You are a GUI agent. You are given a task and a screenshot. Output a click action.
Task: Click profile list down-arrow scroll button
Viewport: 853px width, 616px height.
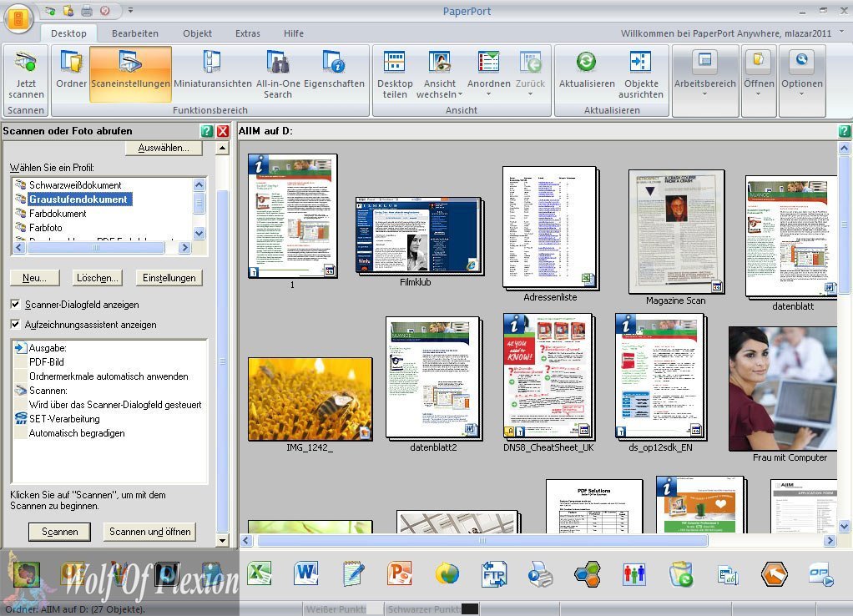(x=199, y=233)
